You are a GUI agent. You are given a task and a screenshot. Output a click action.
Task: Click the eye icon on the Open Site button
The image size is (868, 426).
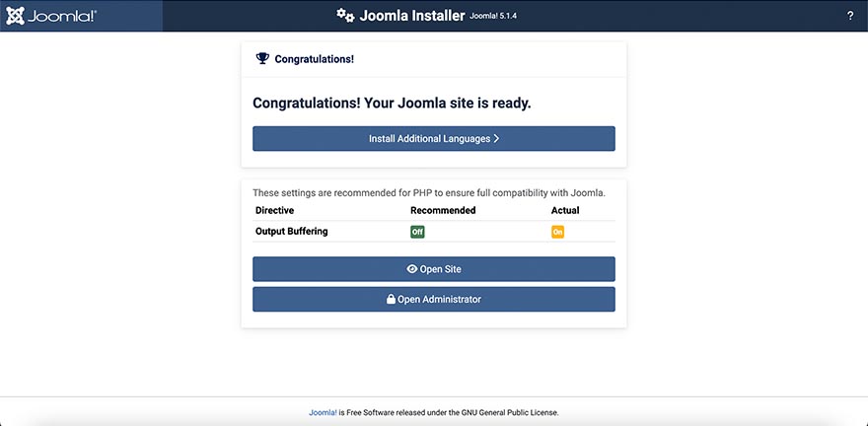coord(412,269)
